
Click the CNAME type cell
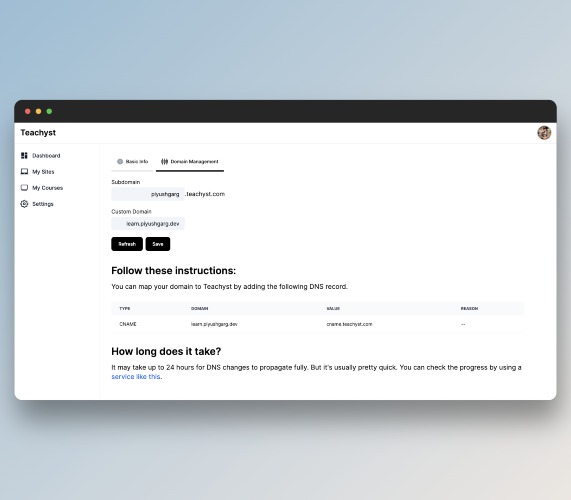pyautogui.click(x=128, y=324)
